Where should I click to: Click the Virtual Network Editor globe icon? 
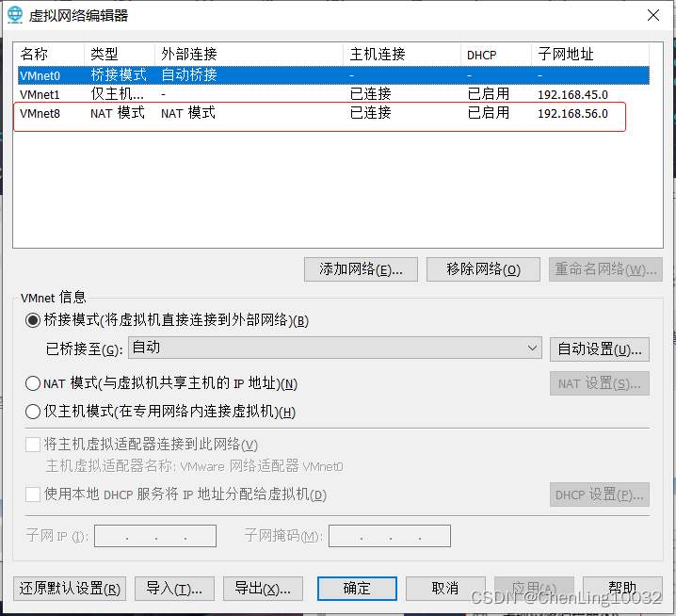[x=15, y=15]
